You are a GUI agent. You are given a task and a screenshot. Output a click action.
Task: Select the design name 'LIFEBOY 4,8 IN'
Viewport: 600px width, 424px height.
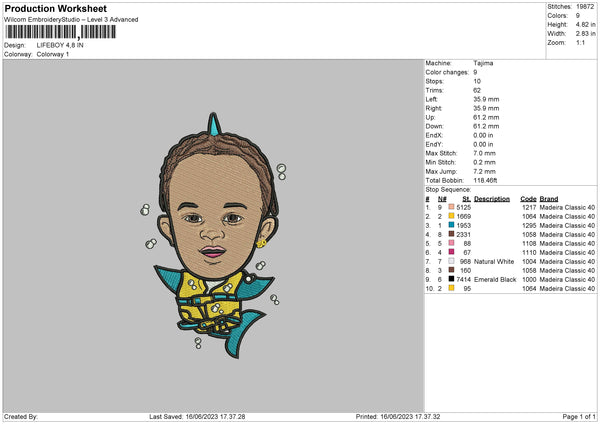tap(60, 45)
